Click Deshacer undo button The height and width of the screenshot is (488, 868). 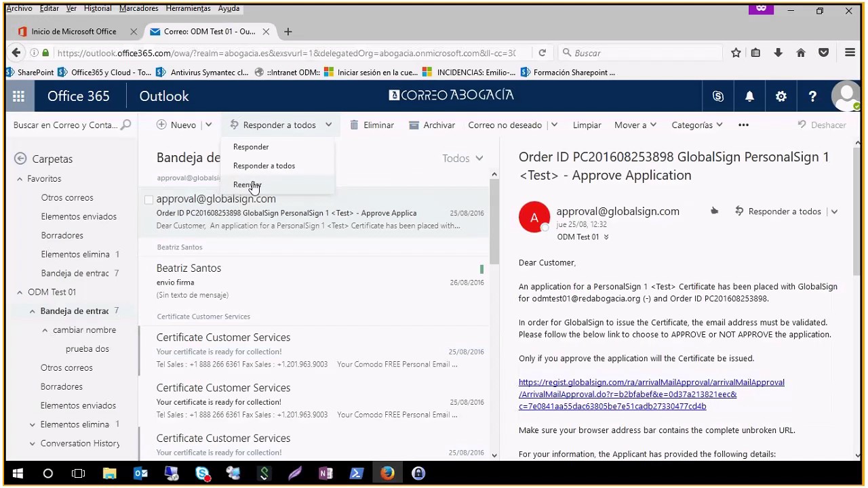(821, 125)
